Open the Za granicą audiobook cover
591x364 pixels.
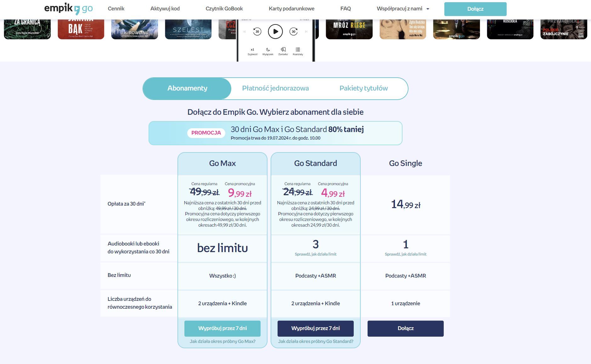(27, 29)
